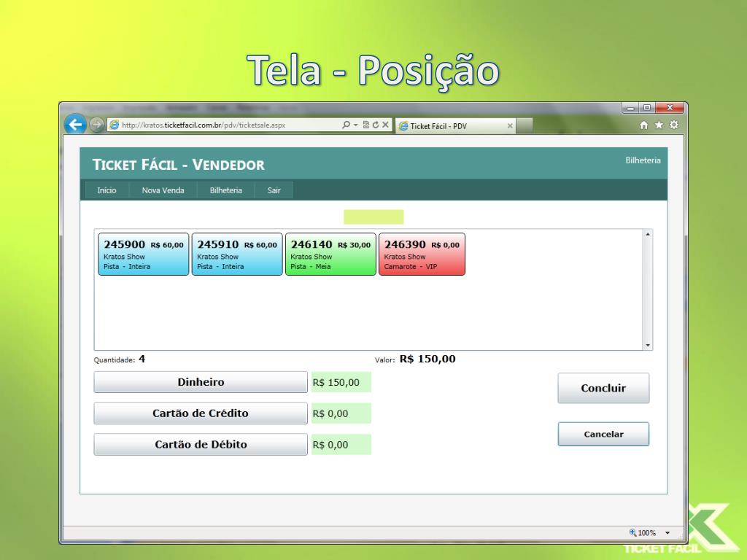Screen dimensions: 747x560
Task: Open the browser Home icon
Action: pyautogui.click(x=643, y=125)
